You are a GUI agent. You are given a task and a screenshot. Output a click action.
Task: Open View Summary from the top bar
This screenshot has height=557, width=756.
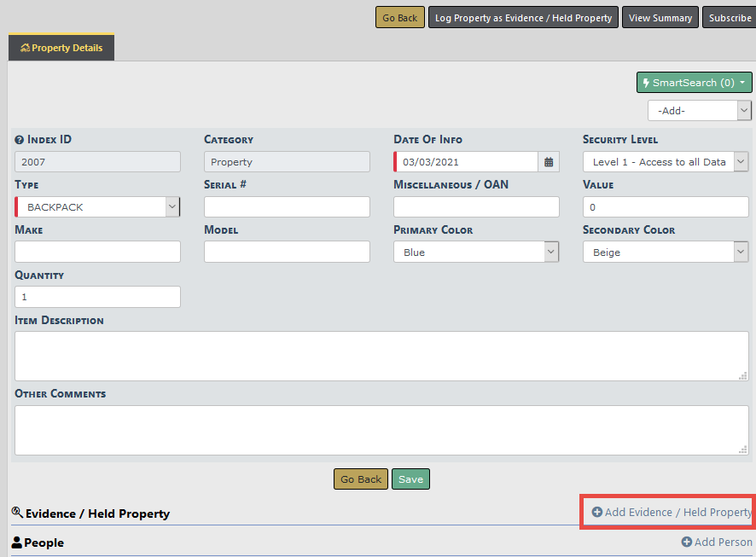pos(660,18)
